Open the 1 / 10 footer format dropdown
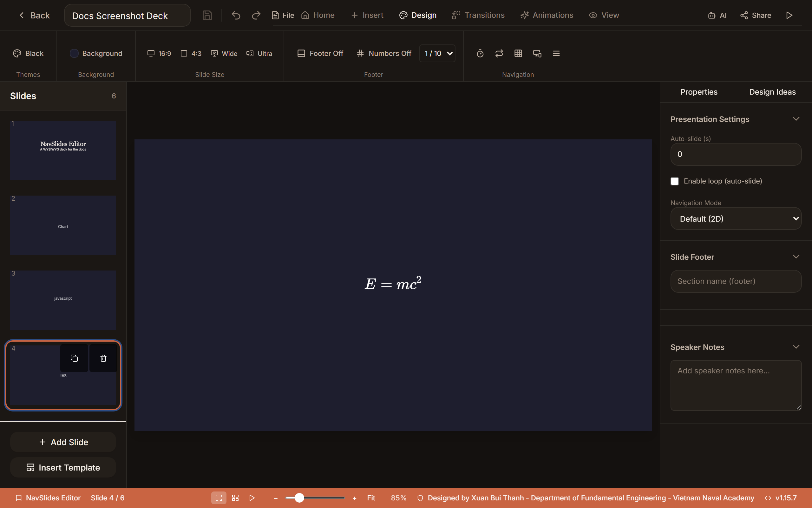 coord(437,53)
